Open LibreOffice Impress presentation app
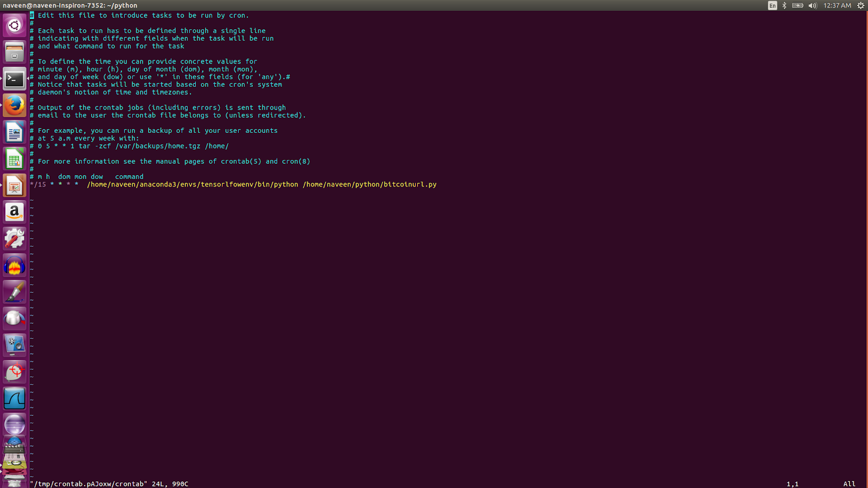This screenshot has height=488, width=868. pos(14,184)
